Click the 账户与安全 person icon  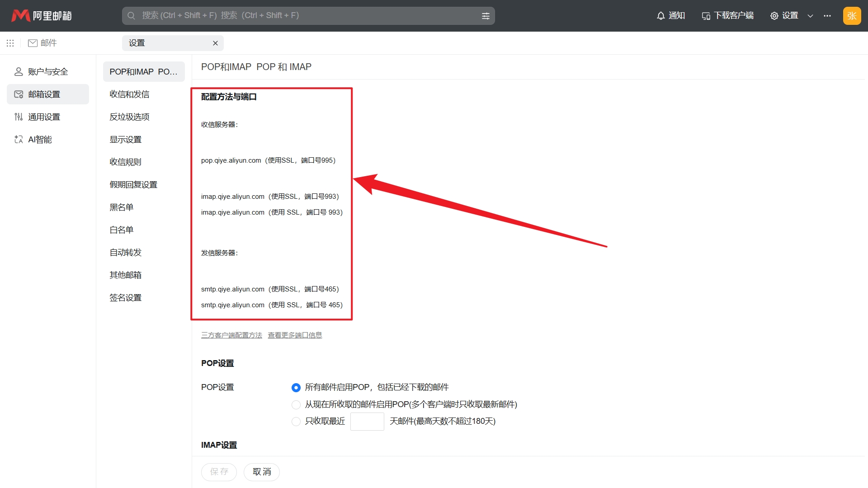[19, 71]
